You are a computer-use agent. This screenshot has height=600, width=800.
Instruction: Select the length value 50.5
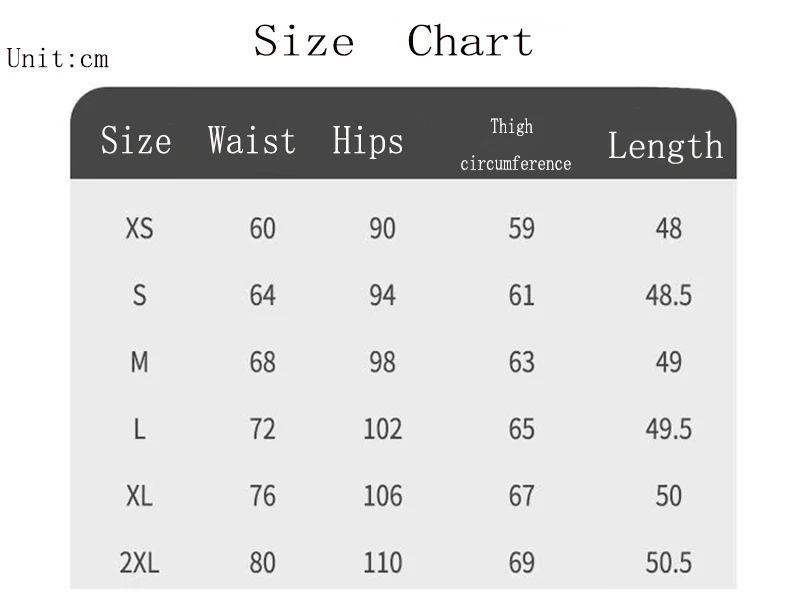[668, 563]
